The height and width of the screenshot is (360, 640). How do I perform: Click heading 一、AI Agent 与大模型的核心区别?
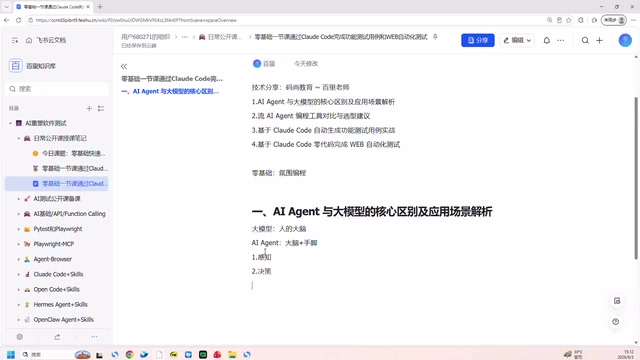click(x=372, y=211)
